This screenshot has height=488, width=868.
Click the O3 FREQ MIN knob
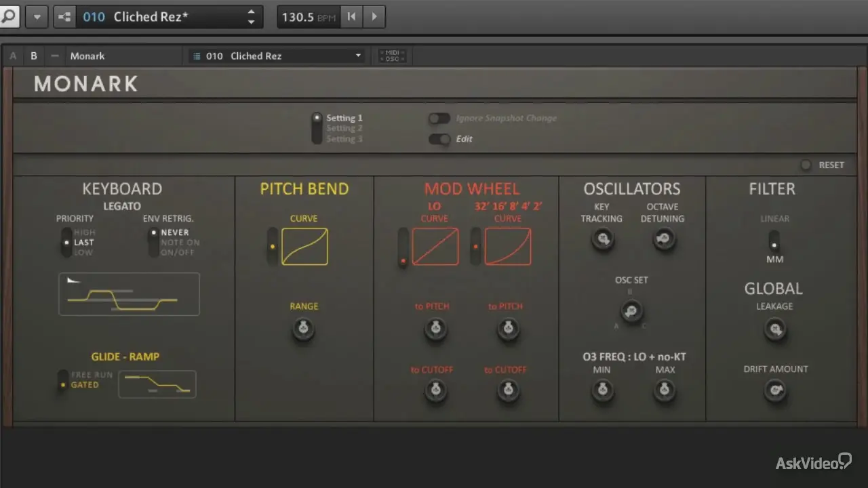pyautogui.click(x=601, y=390)
